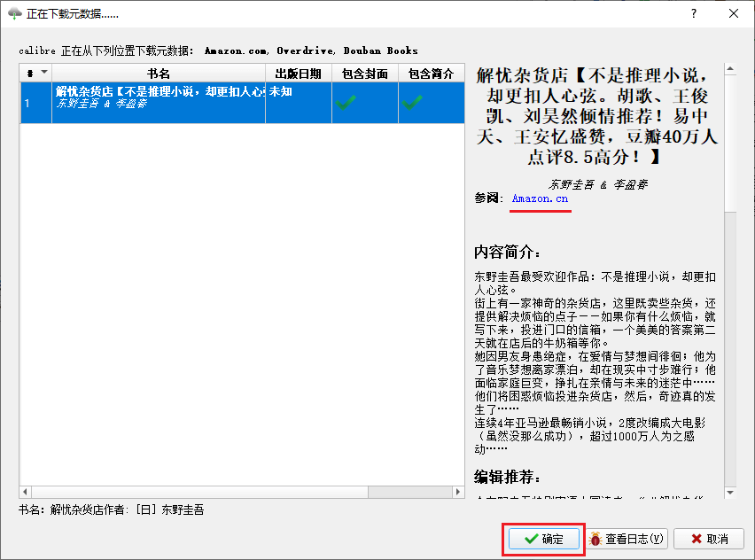The height and width of the screenshot is (560, 755).
Task: Click the down arrow of details scrollbar
Action: (x=730, y=492)
